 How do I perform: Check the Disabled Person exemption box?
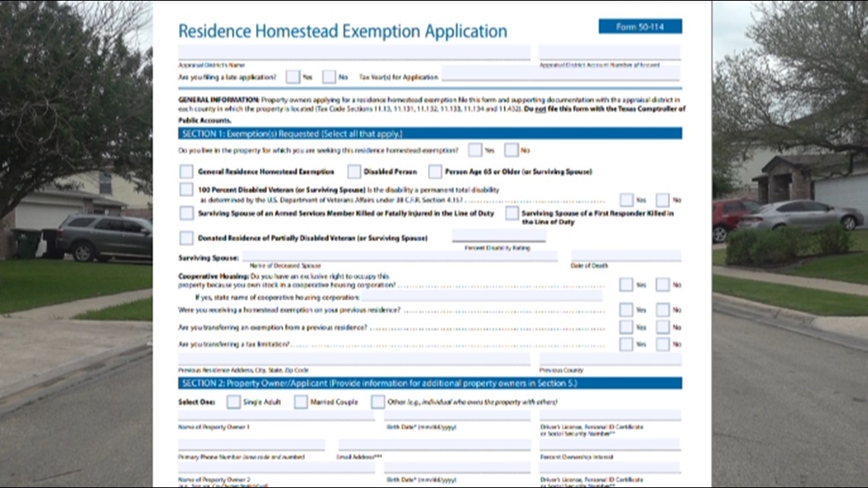point(354,171)
